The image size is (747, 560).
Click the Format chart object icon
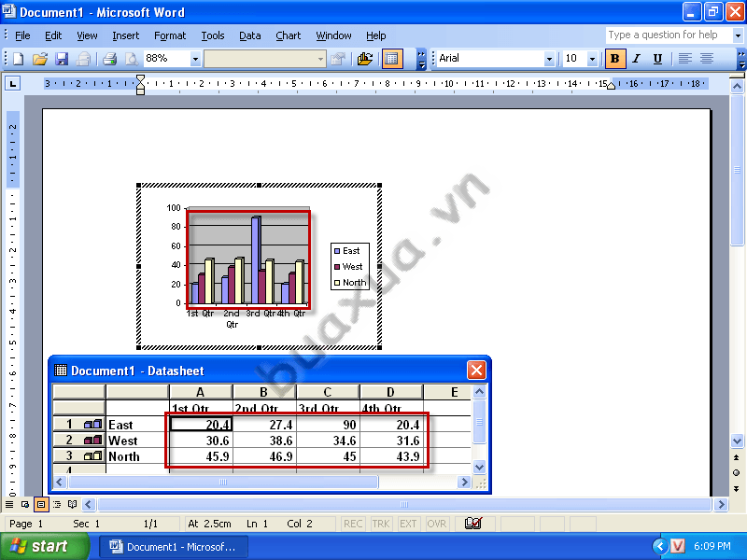click(x=338, y=59)
